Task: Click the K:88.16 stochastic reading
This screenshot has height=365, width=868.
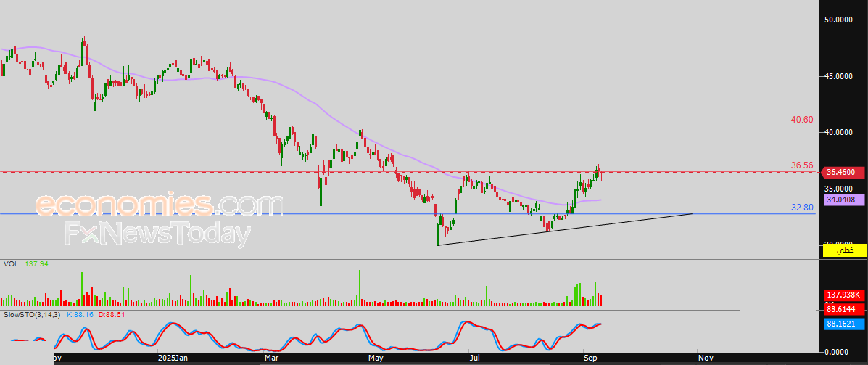Action: pos(82,315)
